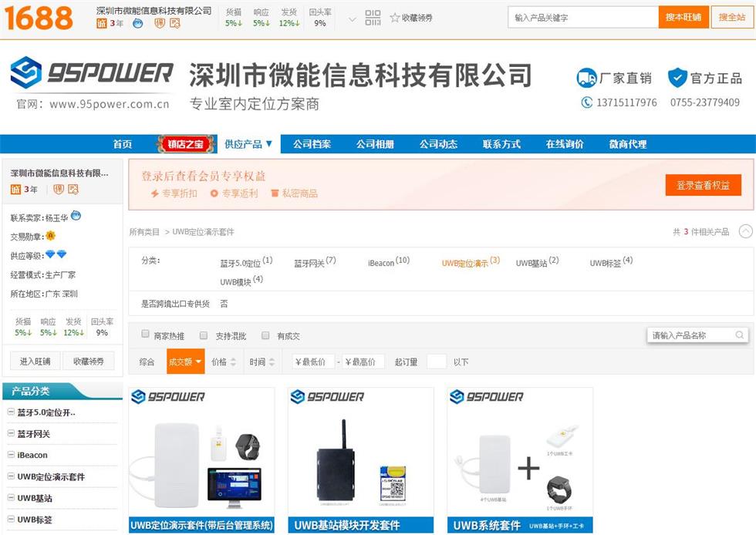Image resolution: width=756 pixels, height=535 pixels.
Task: Select the UWB基站 category filter link
Action: tap(531, 263)
